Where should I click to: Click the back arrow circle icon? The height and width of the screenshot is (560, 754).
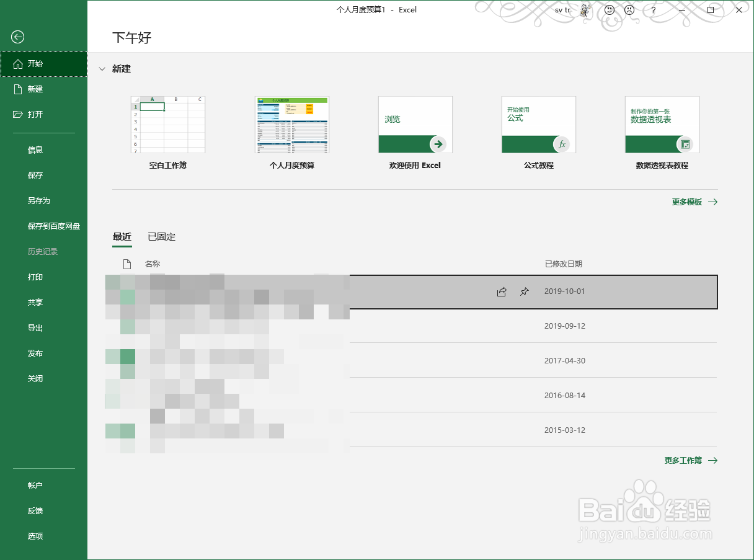[x=17, y=37]
